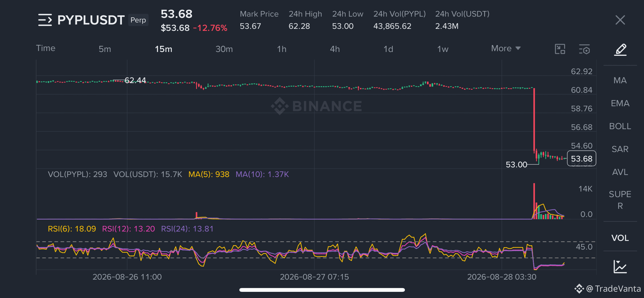Select the 15m timeframe
This screenshot has height=298, width=644.
(x=164, y=49)
